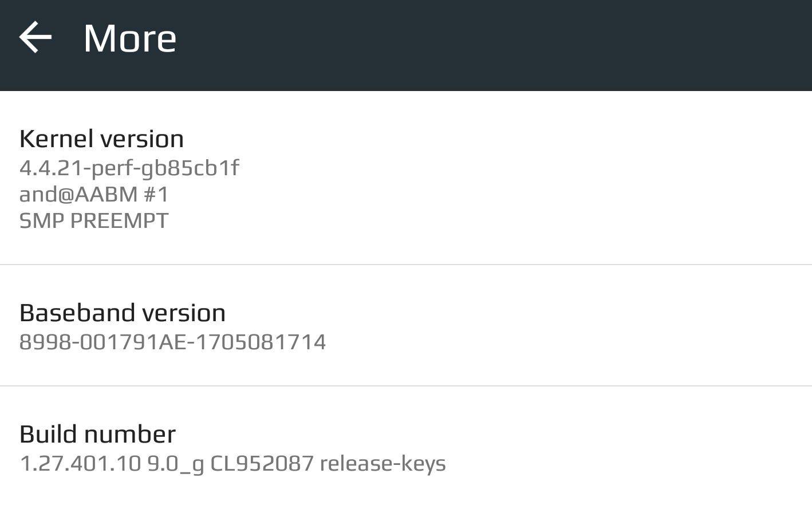Tap "9.0_g" in the build string
The height and width of the screenshot is (505, 812).
click(175, 463)
